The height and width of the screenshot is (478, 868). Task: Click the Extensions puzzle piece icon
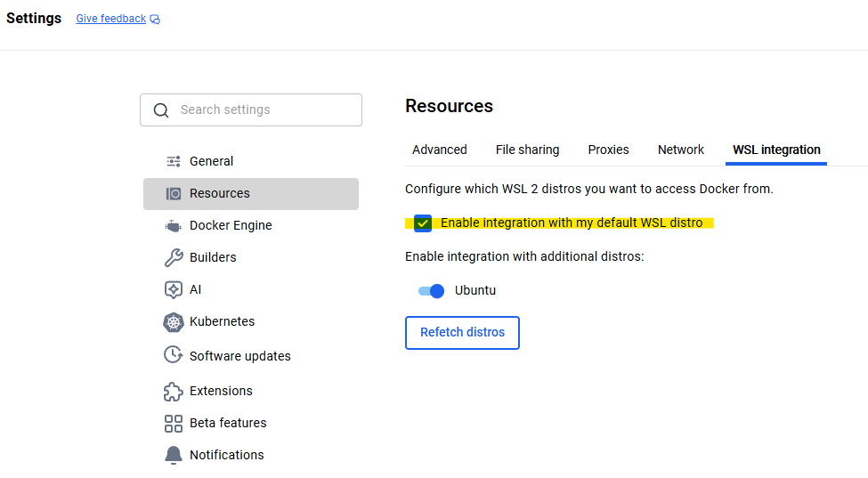[174, 391]
